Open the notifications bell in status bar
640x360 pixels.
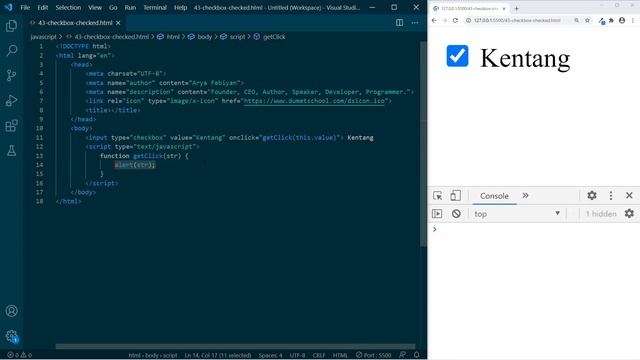click(416, 355)
